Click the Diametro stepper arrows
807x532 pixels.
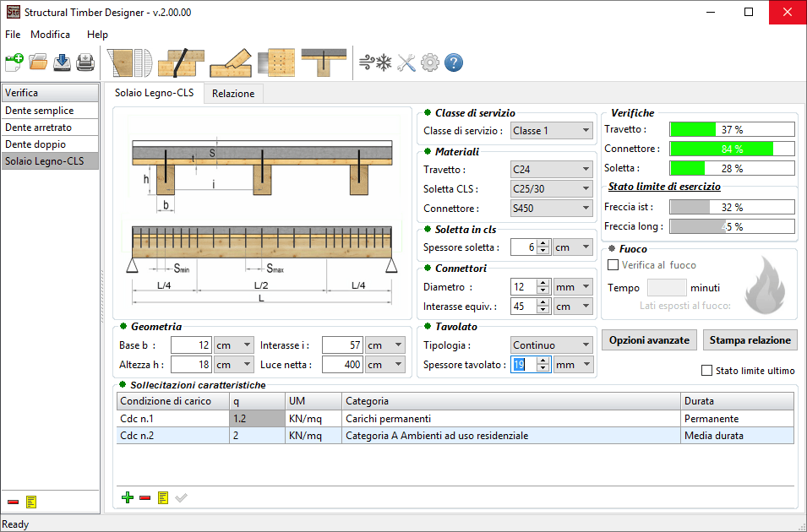pyautogui.click(x=543, y=287)
